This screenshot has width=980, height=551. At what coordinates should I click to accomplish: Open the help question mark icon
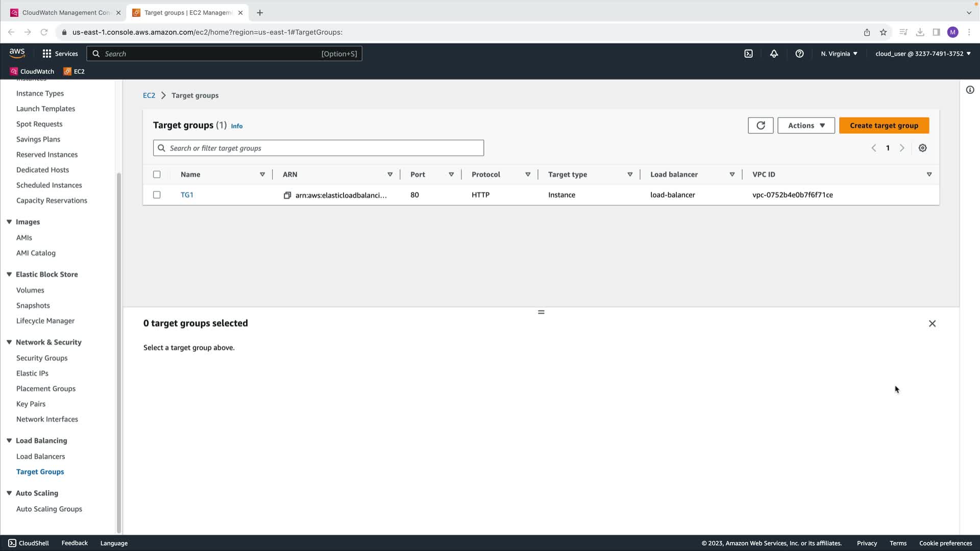click(x=799, y=54)
